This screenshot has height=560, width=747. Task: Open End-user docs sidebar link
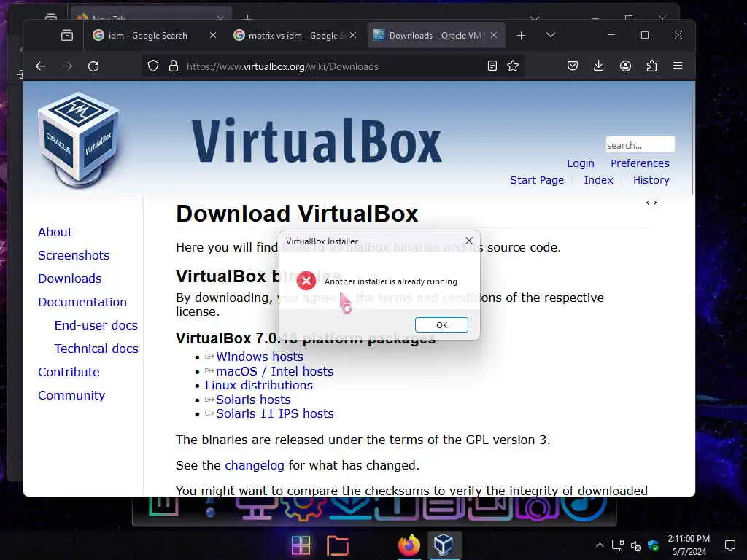96,325
